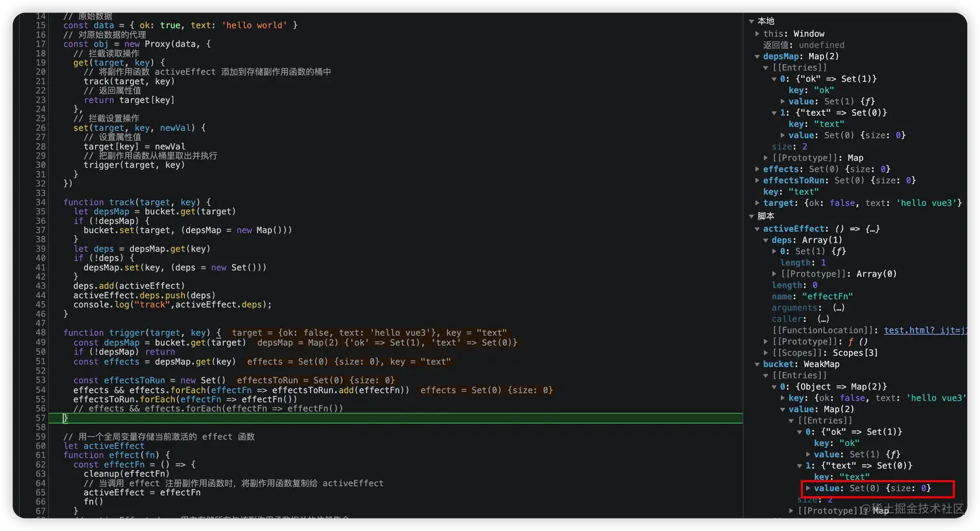Image resolution: width=980 pixels, height=531 pixels.
Task: Click line number 35 in gutter
Action: tap(40, 212)
